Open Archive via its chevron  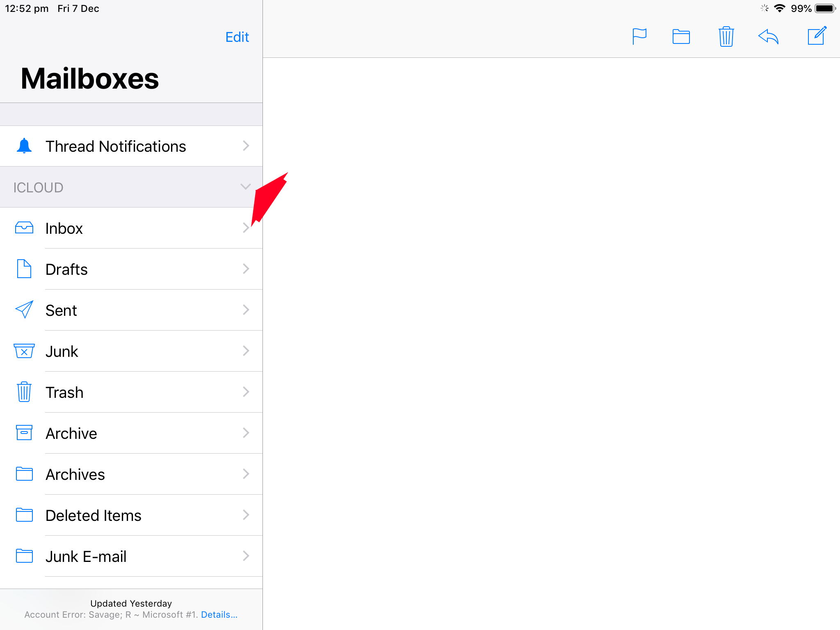click(246, 433)
